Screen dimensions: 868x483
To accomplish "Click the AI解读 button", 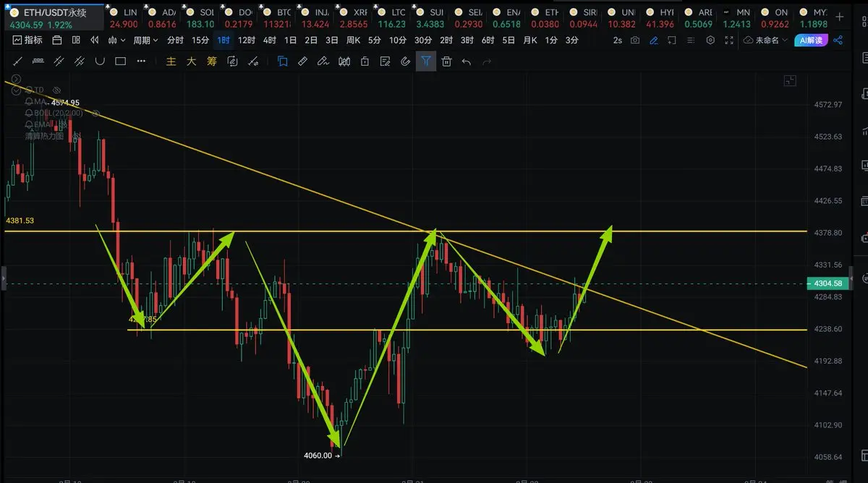I will [810, 40].
